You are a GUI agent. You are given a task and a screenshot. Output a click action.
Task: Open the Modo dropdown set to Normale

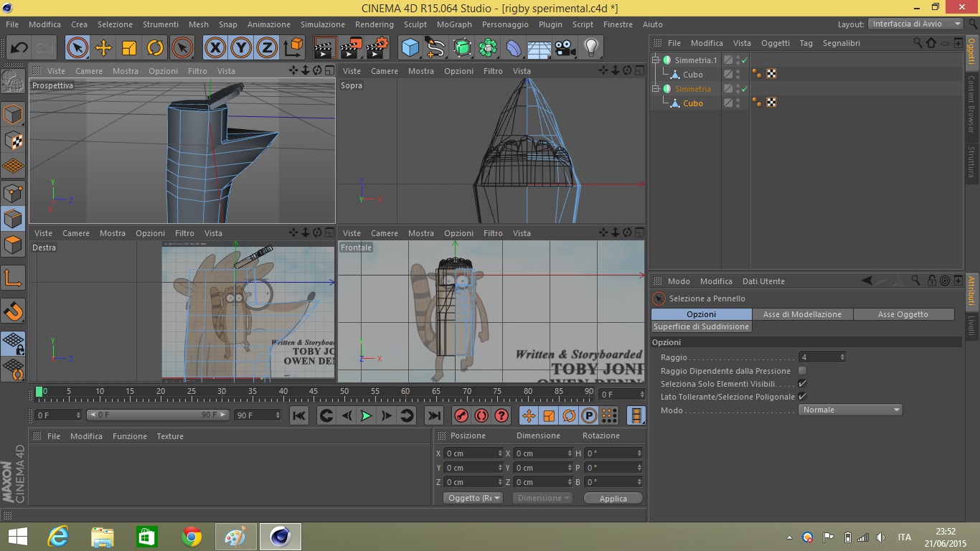coord(849,410)
